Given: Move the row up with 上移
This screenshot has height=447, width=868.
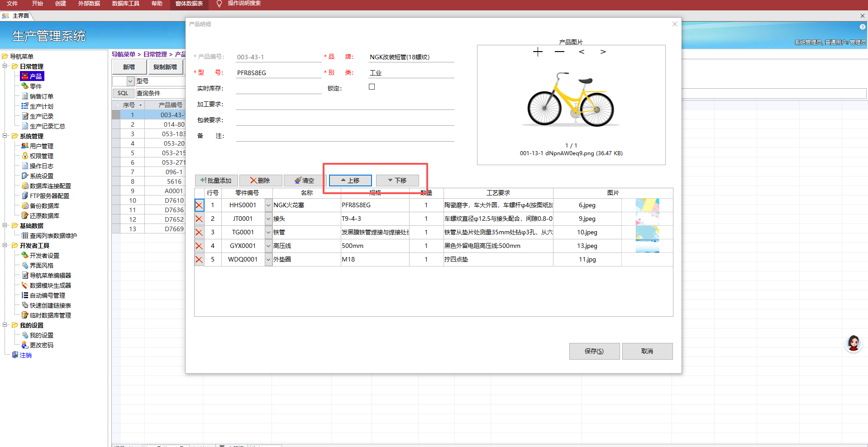Looking at the screenshot, I should (x=350, y=181).
